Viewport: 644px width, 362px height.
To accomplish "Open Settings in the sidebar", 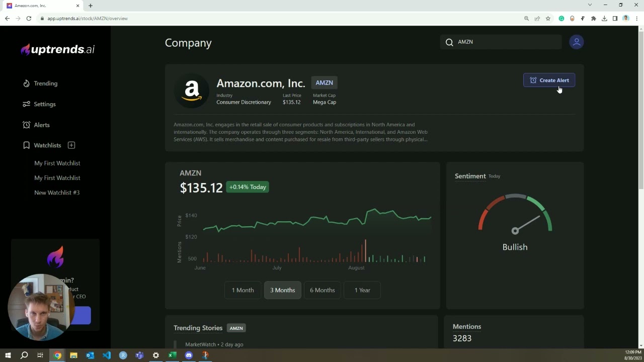I will coord(39,104).
